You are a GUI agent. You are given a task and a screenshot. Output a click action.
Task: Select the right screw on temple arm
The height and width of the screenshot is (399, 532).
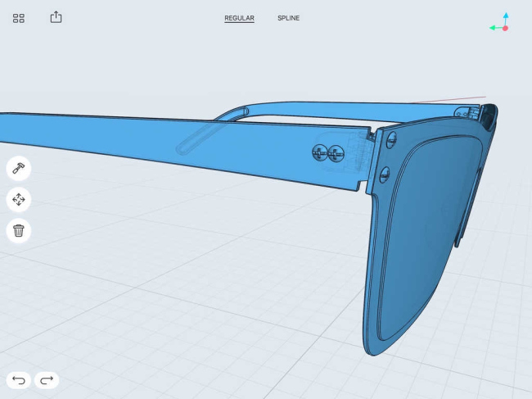[x=334, y=152]
